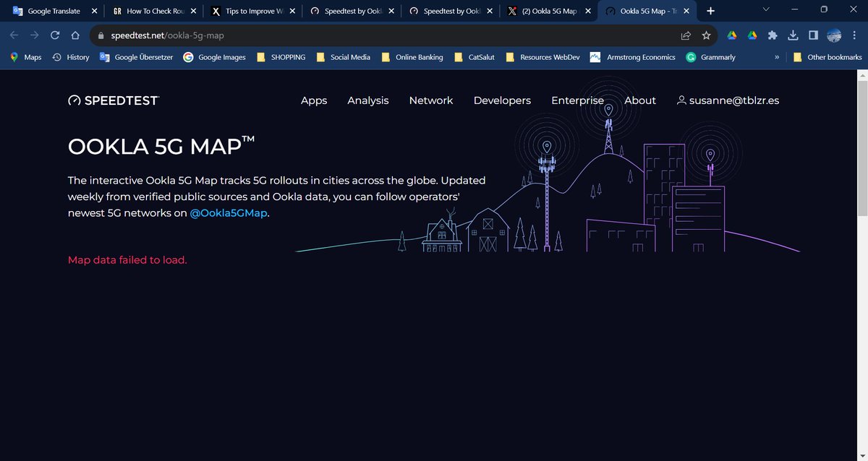This screenshot has height=461, width=868.
Task: Expand the Online Banking bookmarks folder
Action: tap(412, 57)
